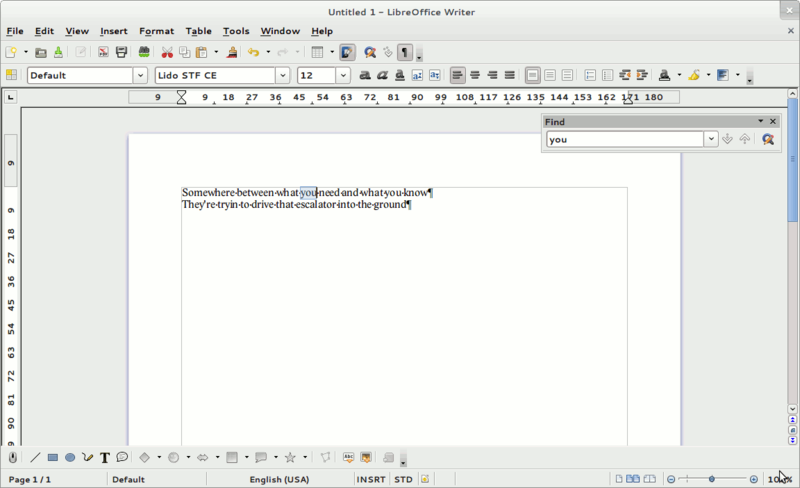Open the Find text history dropdown
The height and width of the screenshot is (488, 800).
[711, 139]
